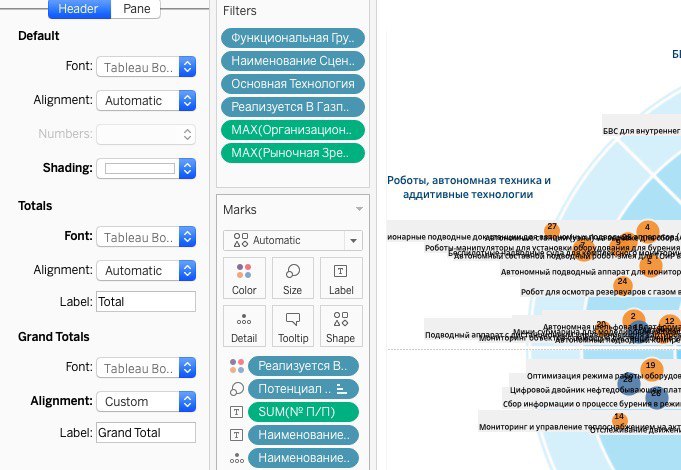The image size is (681, 470).
Task: Click label БВС для внутреннег
Action: coord(641,131)
